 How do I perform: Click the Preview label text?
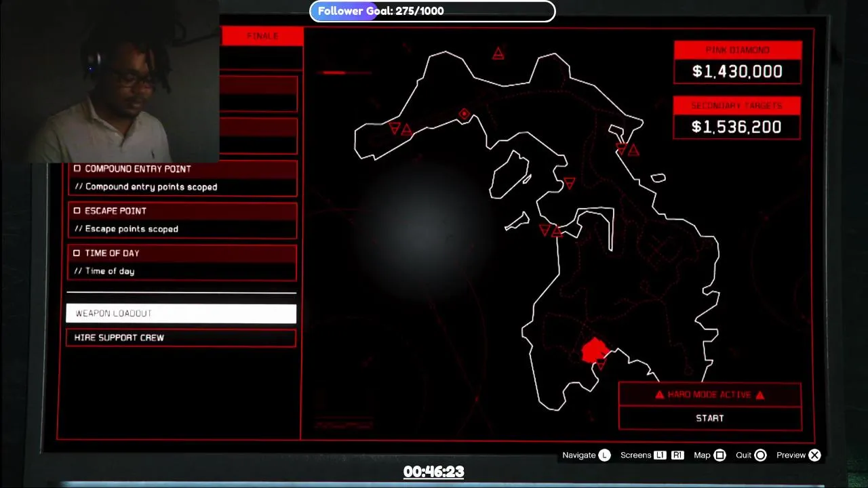coord(791,455)
